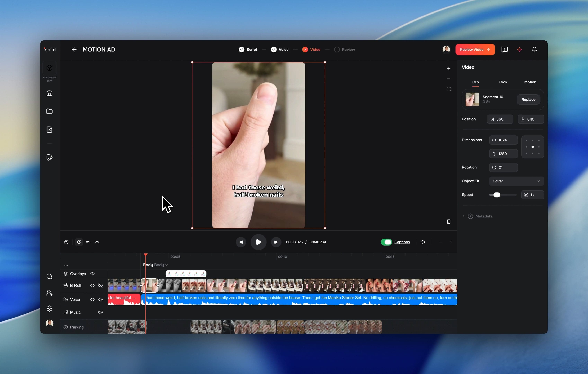This screenshot has width=588, height=374.
Task: Click the Speed slider handle
Action: (496, 195)
